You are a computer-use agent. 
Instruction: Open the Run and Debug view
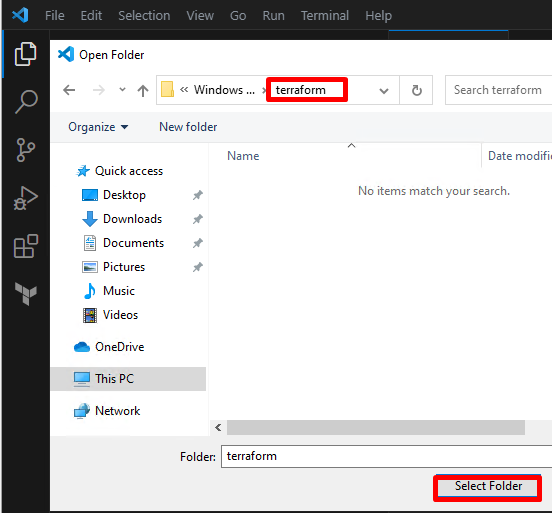click(25, 198)
